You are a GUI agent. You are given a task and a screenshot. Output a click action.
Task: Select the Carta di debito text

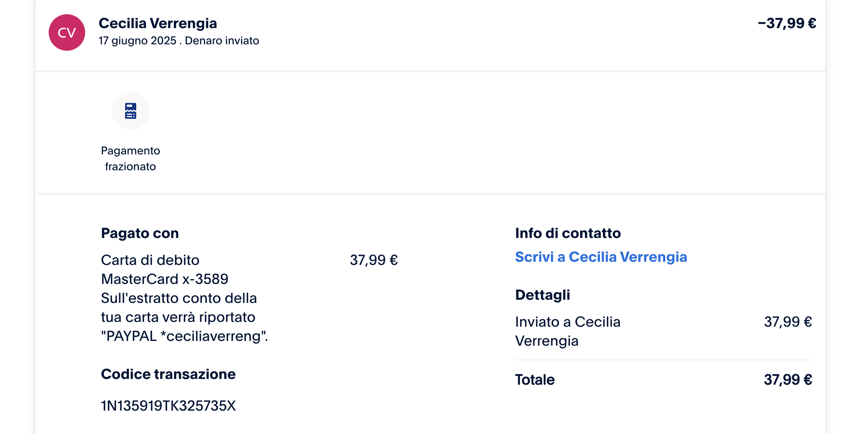click(x=150, y=260)
